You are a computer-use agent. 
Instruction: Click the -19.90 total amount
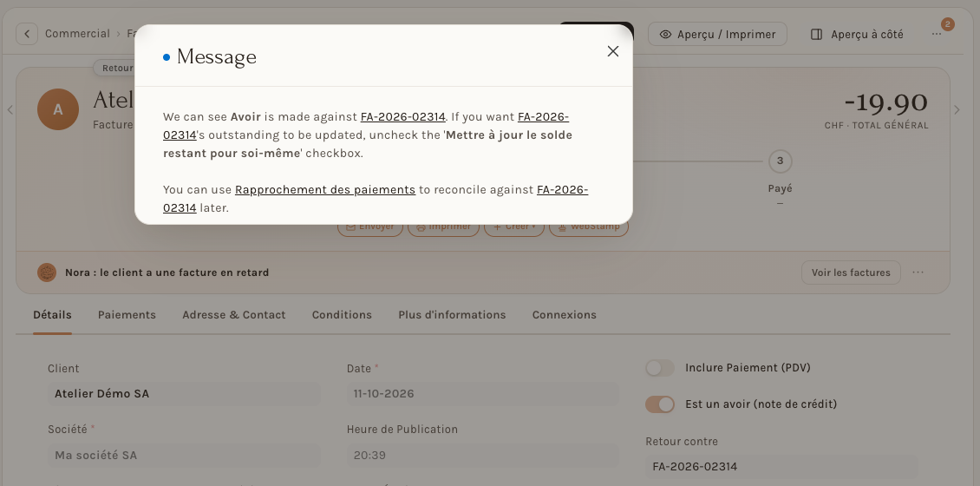coord(885,102)
